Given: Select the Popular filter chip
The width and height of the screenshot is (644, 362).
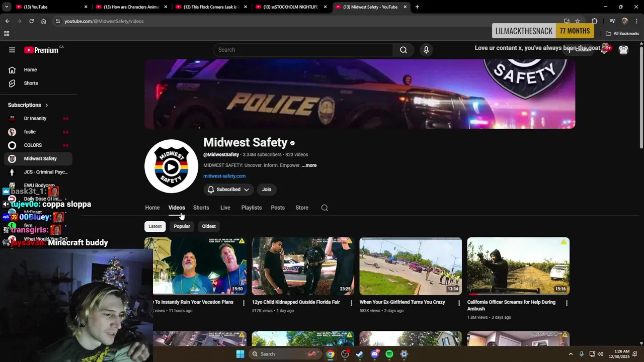Looking at the screenshot, I should 182,226.
